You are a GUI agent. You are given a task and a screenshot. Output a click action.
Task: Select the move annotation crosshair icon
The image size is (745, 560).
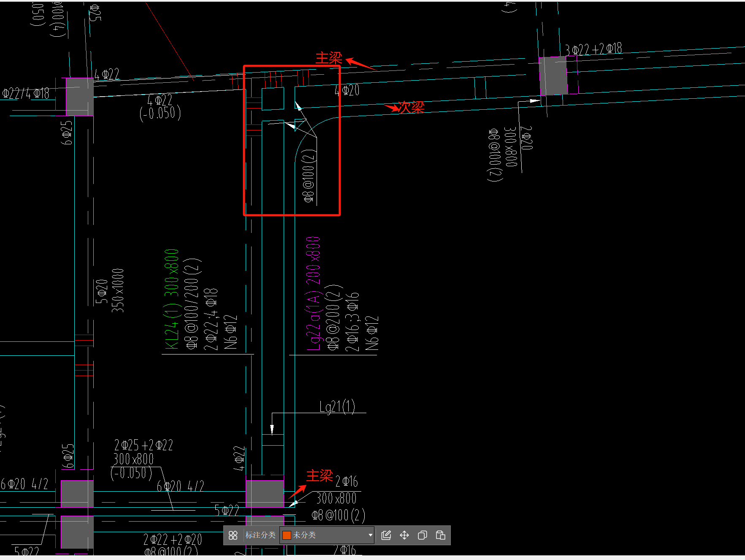point(404,535)
